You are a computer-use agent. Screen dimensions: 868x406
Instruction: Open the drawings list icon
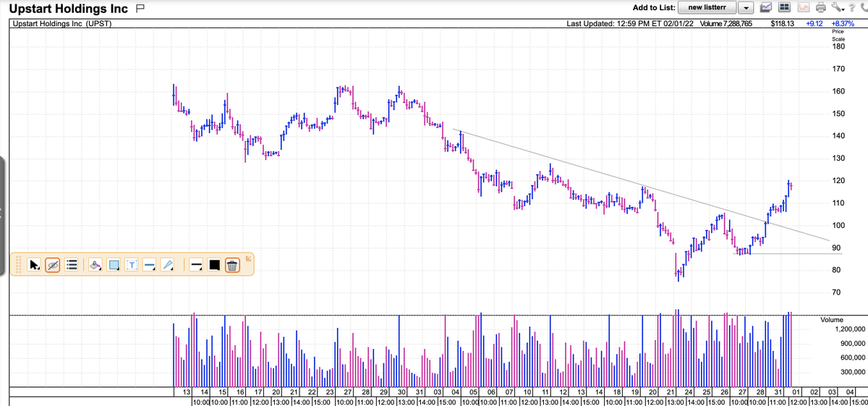click(x=72, y=265)
